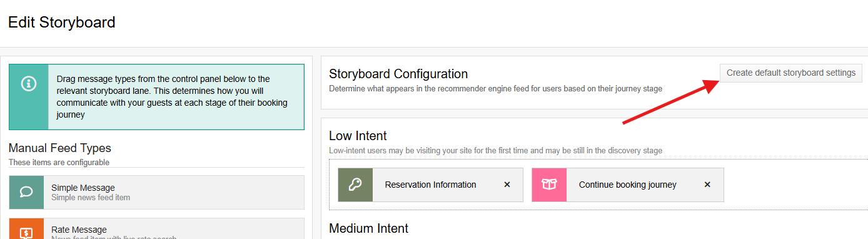The height and width of the screenshot is (239, 868).
Task: Click 'These items are configurable' text
Action: 59,163
